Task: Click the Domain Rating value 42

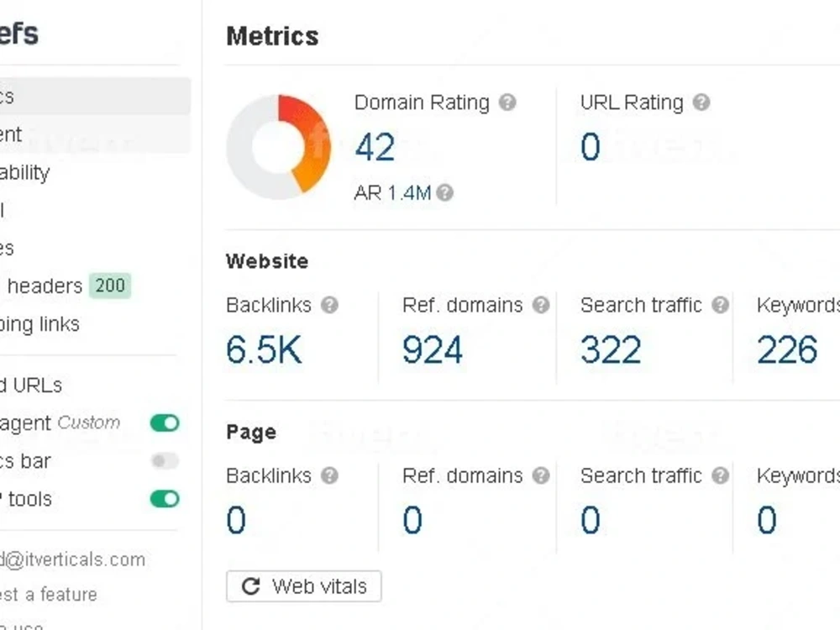Action: (375, 147)
